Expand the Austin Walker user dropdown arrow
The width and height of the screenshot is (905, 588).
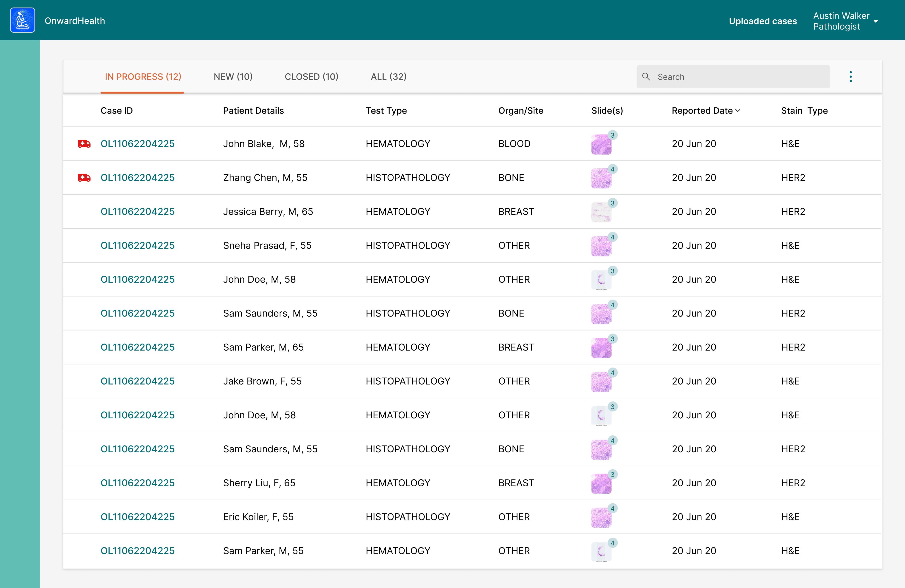pos(876,22)
